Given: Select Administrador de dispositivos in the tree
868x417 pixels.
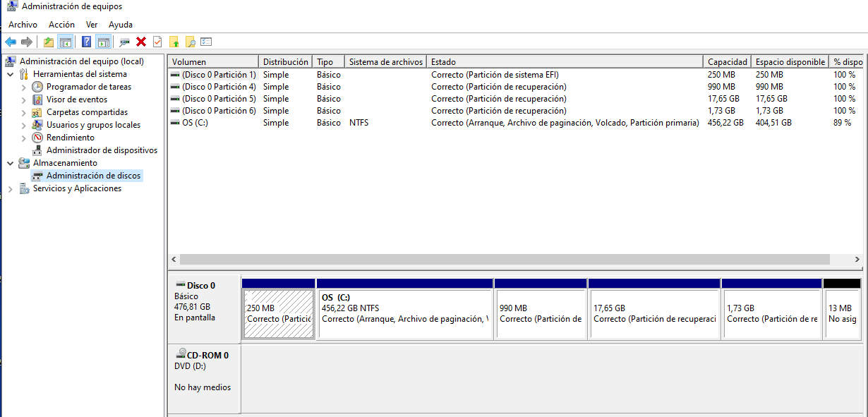Looking at the screenshot, I should (102, 150).
